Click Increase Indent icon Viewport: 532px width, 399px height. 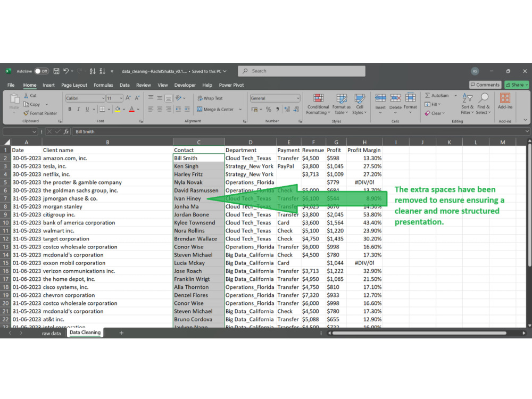(x=187, y=109)
